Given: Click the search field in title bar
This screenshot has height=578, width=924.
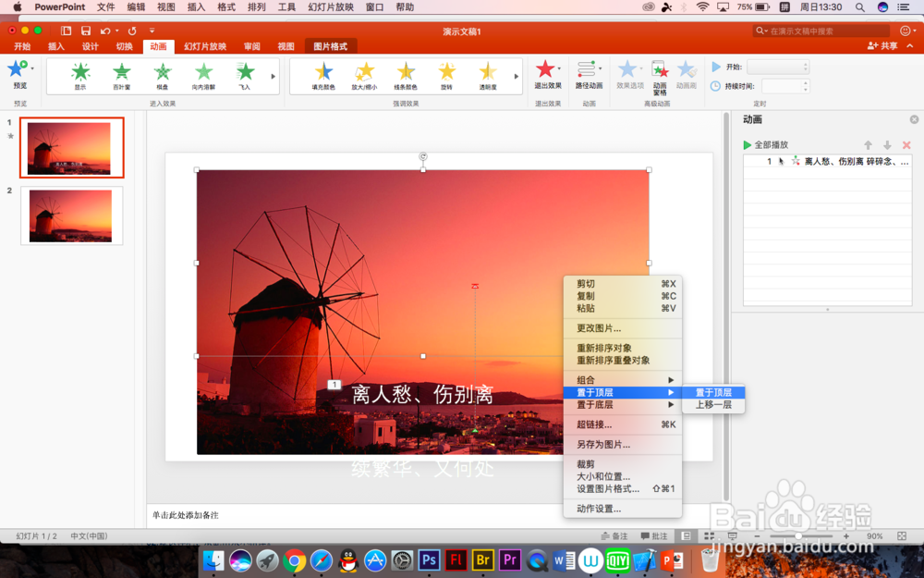Looking at the screenshot, I should [x=821, y=31].
